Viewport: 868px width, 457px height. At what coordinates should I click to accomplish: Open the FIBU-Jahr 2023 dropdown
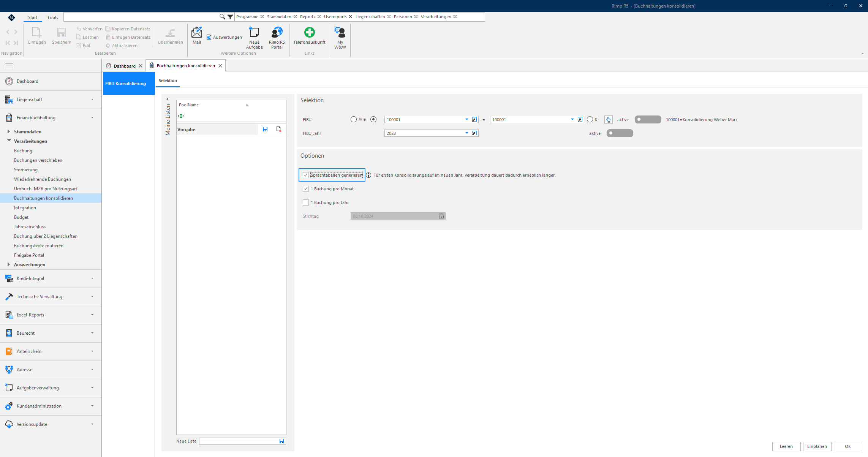[467, 133]
